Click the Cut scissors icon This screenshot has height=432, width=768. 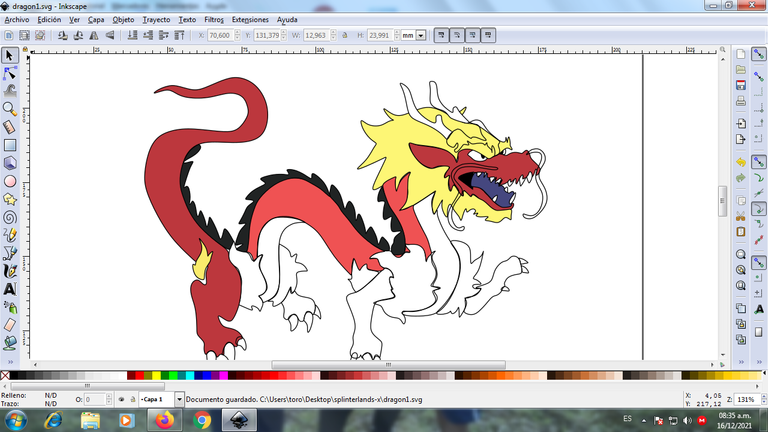tap(741, 216)
